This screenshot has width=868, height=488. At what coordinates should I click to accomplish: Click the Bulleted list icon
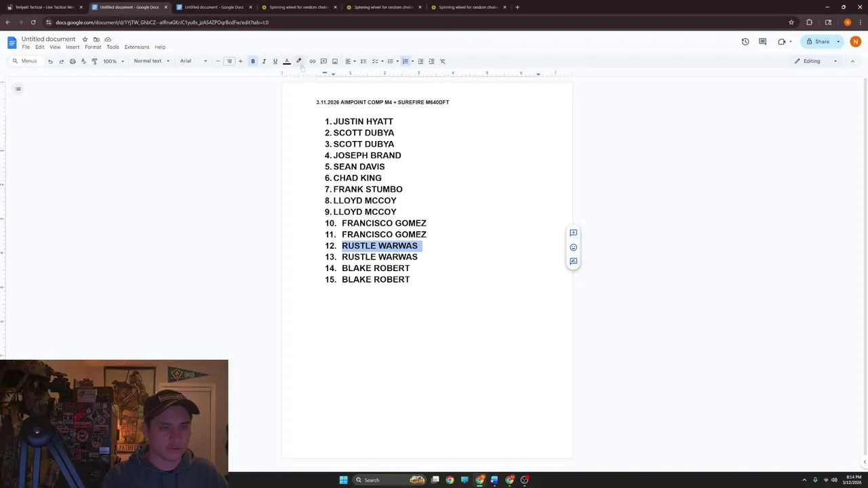click(390, 61)
